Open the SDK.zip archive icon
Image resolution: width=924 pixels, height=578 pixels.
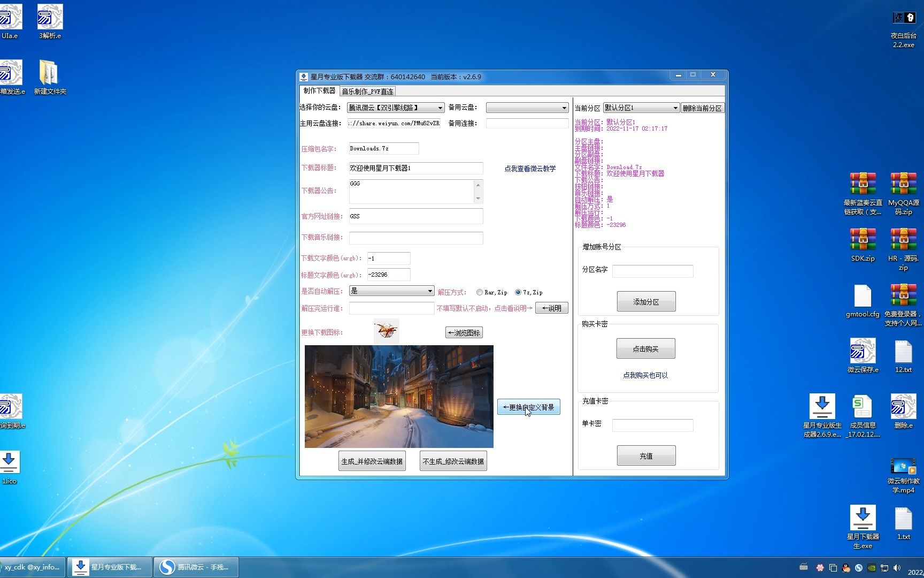coord(863,245)
